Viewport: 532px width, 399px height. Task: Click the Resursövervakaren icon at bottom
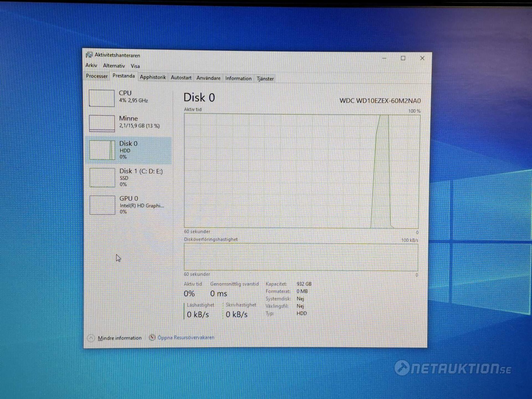[x=152, y=337]
